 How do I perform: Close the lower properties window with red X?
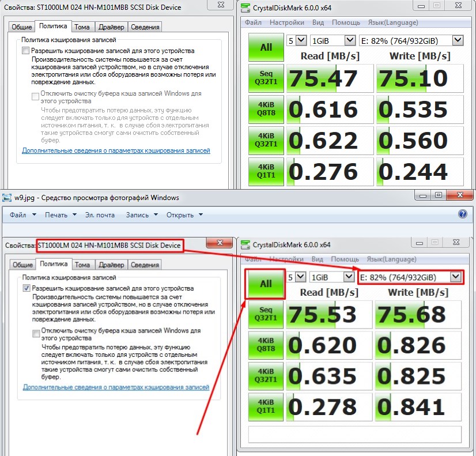pyautogui.click(x=220, y=243)
